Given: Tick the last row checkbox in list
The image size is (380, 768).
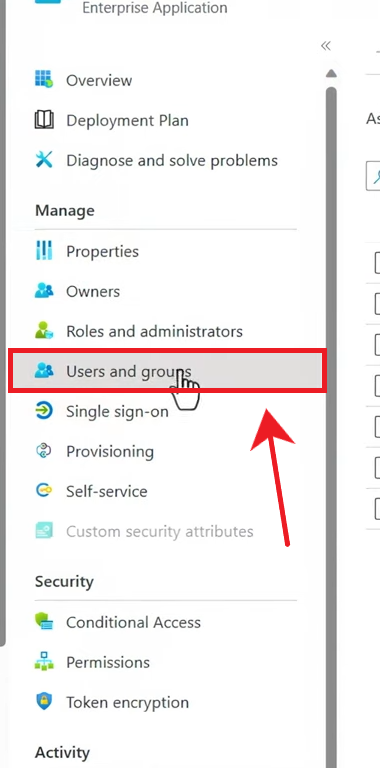Looking at the screenshot, I should 377,509.
